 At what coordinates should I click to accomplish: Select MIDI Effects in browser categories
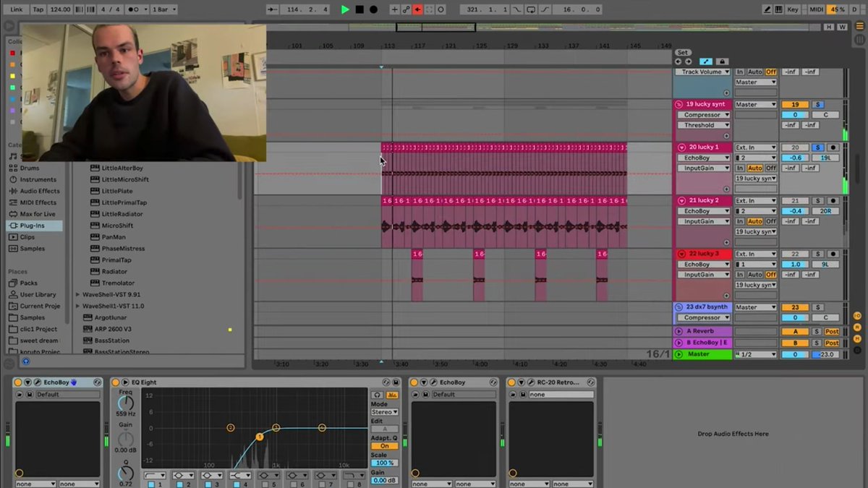[x=38, y=202]
